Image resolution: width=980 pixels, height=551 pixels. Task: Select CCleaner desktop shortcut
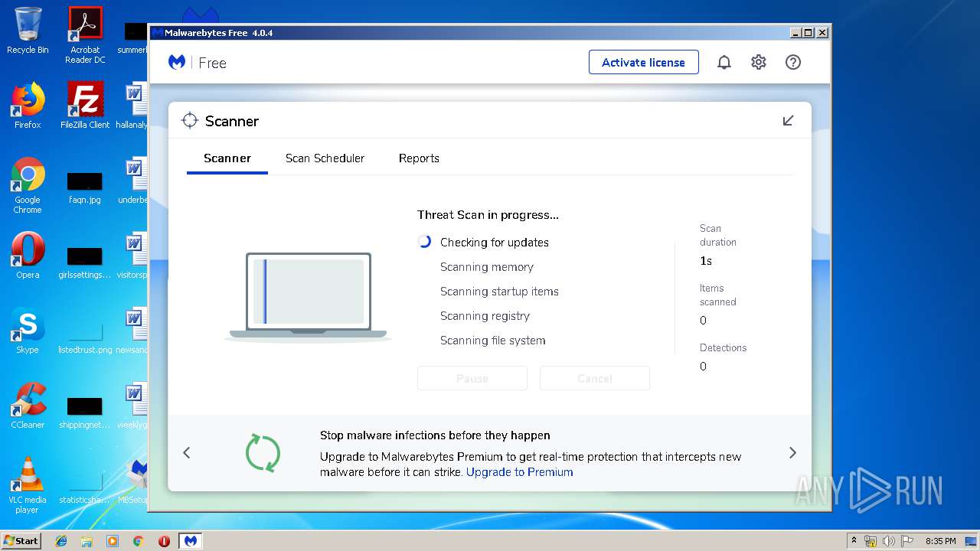tap(28, 406)
